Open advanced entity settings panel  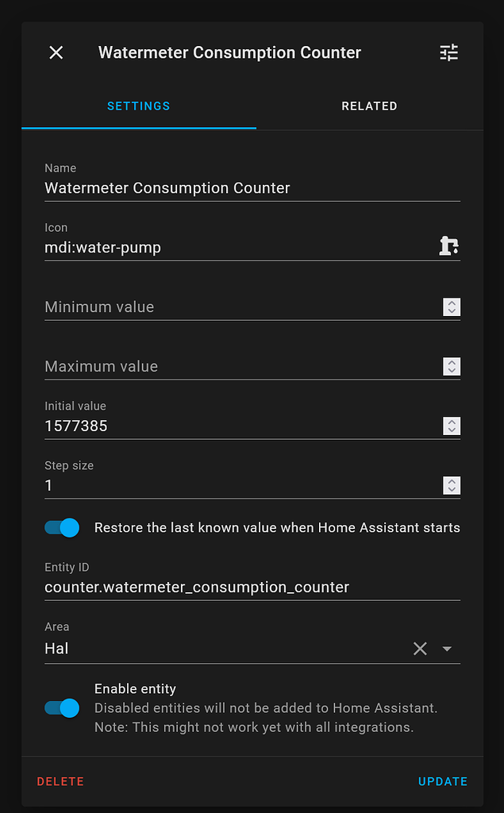448,52
